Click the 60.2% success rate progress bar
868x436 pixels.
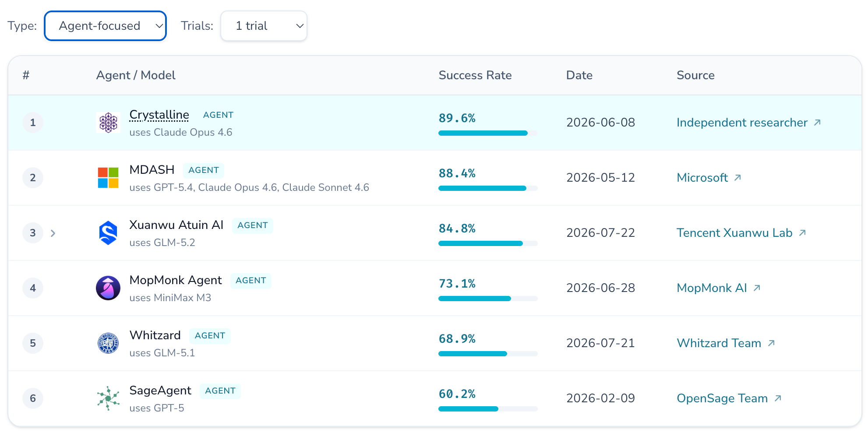point(488,409)
